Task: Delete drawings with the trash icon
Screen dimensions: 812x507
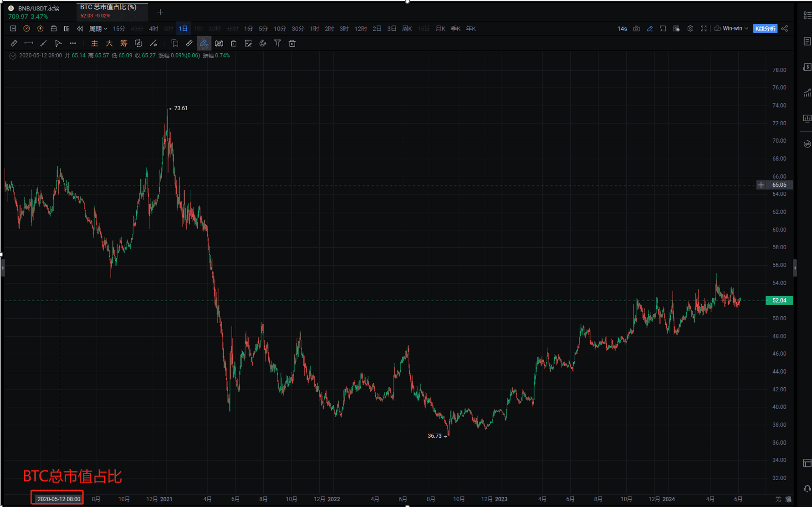Action: click(x=292, y=43)
